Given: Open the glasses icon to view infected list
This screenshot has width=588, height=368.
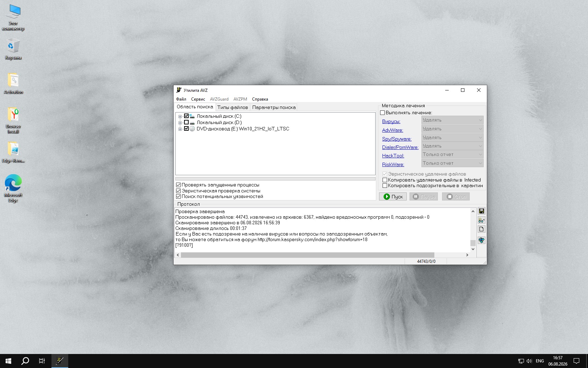Looking at the screenshot, I should point(482,220).
